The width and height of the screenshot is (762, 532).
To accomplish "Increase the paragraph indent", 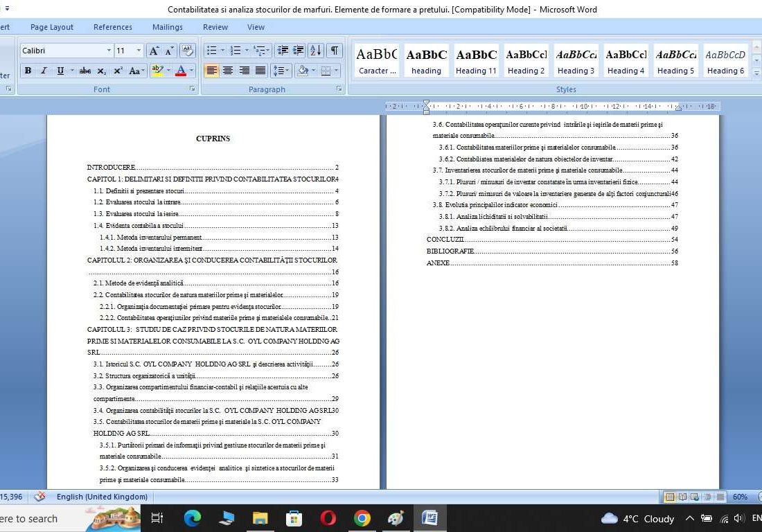I will pos(299,51).
